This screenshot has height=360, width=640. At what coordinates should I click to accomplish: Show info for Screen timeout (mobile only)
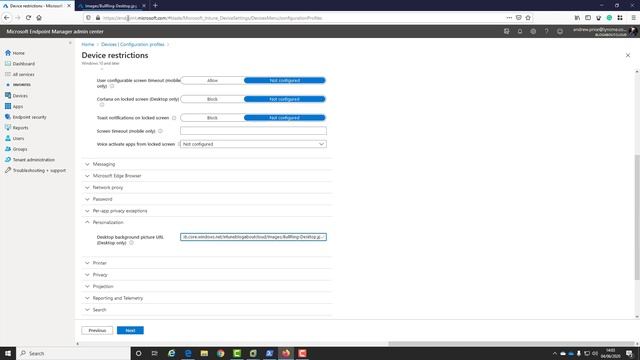160,131
